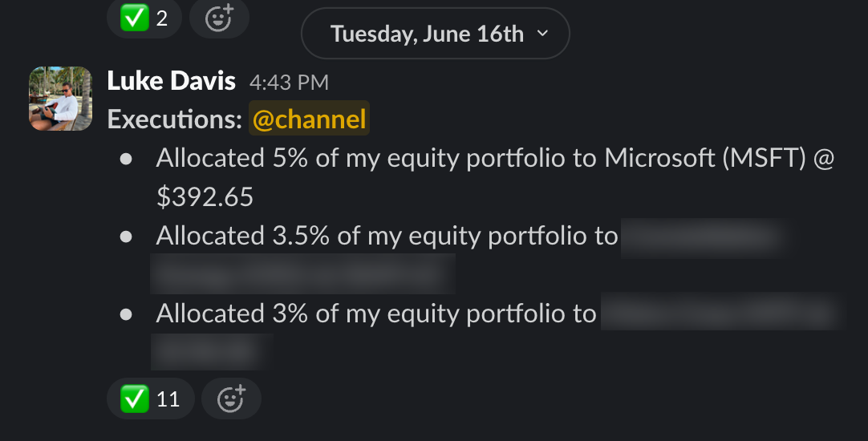Open Luke Davis's profile photo
Viewport: 868px width, 441px height.
coord(60,99)
